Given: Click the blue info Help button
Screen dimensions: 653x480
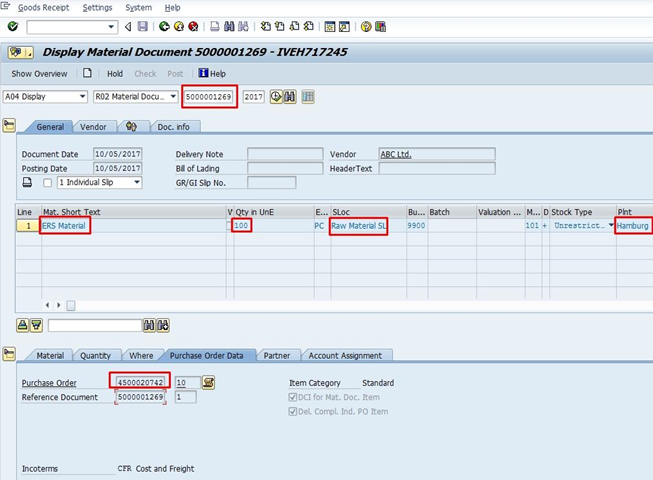Looking at the screenshot, I should click(212, 74).
